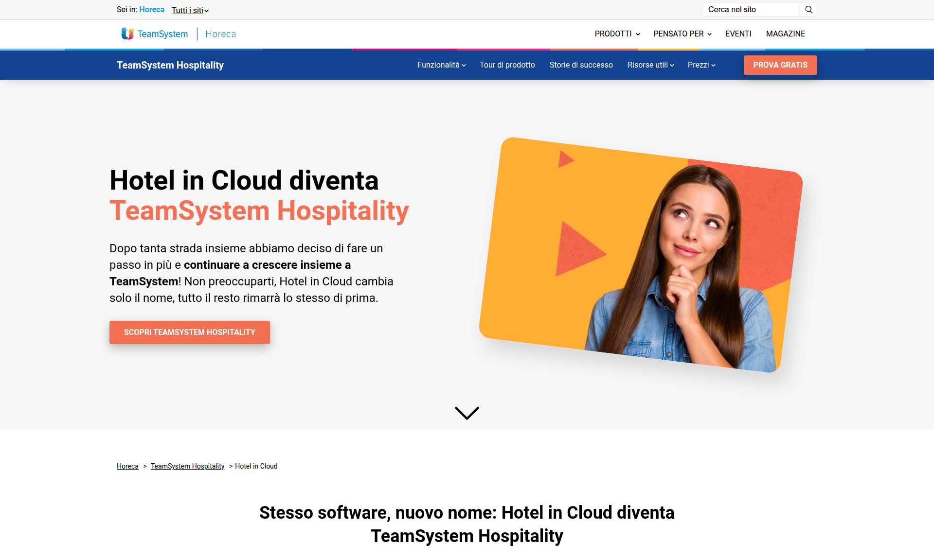Expand the PENSATO PER menu

[x=683, y=34]
